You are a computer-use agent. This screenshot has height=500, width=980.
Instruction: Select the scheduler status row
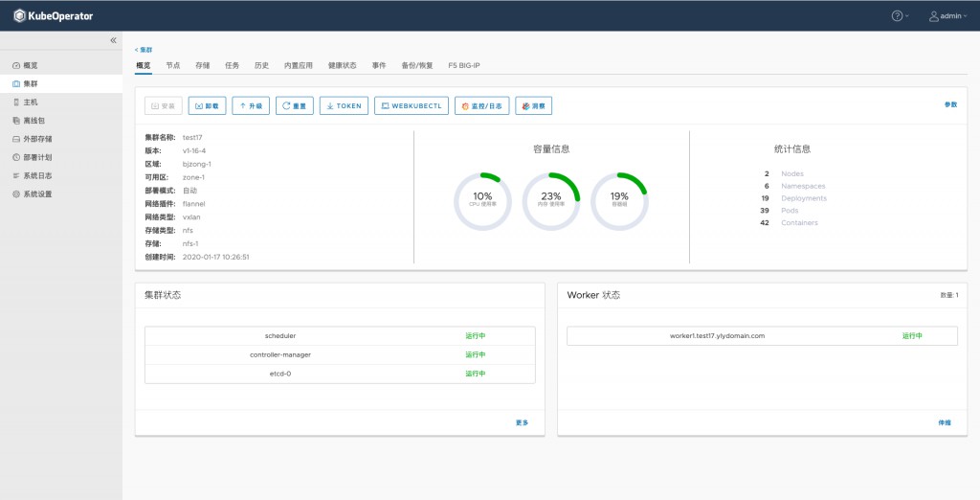pos(340,336)
